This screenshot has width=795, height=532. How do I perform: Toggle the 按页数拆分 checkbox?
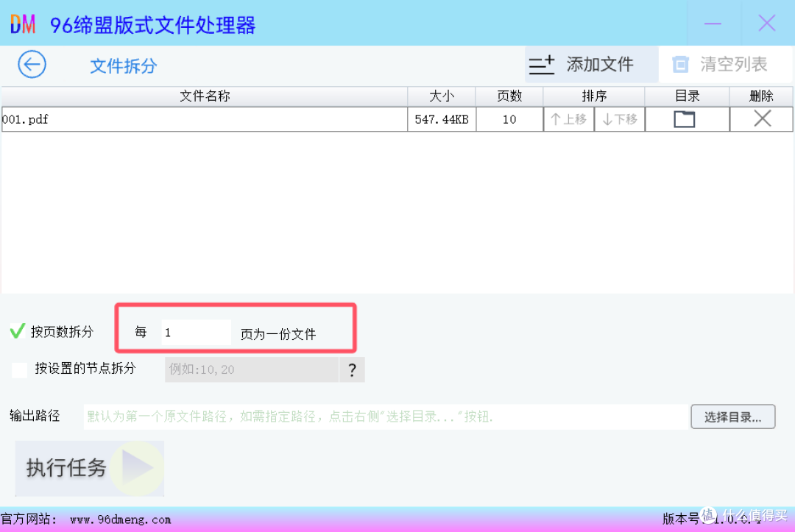pos(18,331)
